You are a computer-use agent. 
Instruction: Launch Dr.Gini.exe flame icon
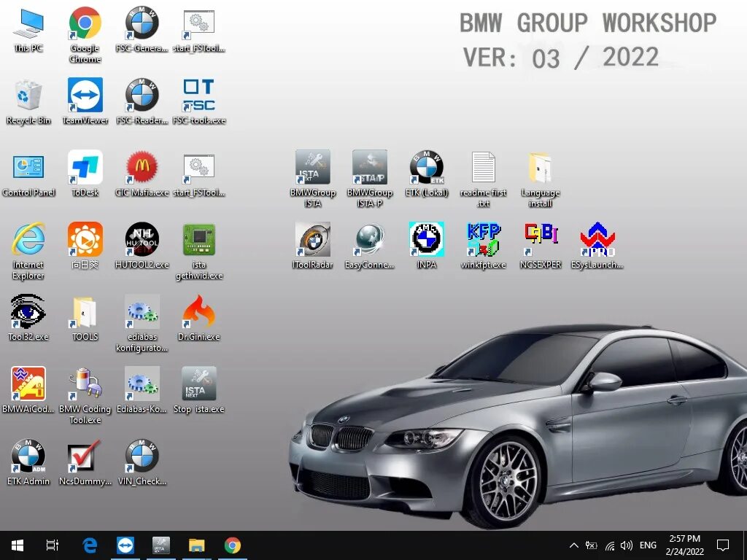(199, 318)
